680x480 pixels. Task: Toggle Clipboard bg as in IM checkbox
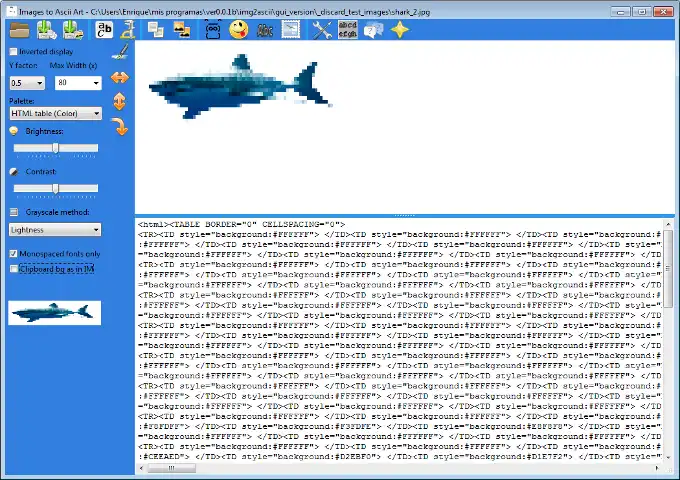(x=13, y=269)
